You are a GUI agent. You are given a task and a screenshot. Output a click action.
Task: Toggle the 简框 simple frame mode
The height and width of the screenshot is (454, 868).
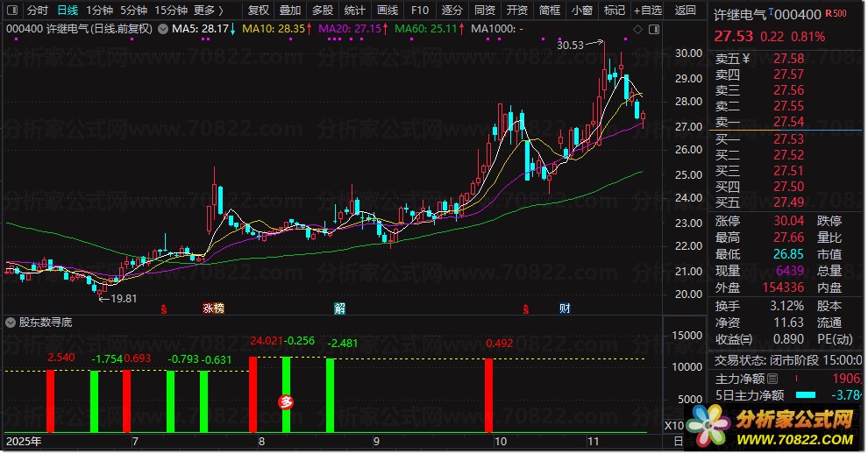coord(549,10)
